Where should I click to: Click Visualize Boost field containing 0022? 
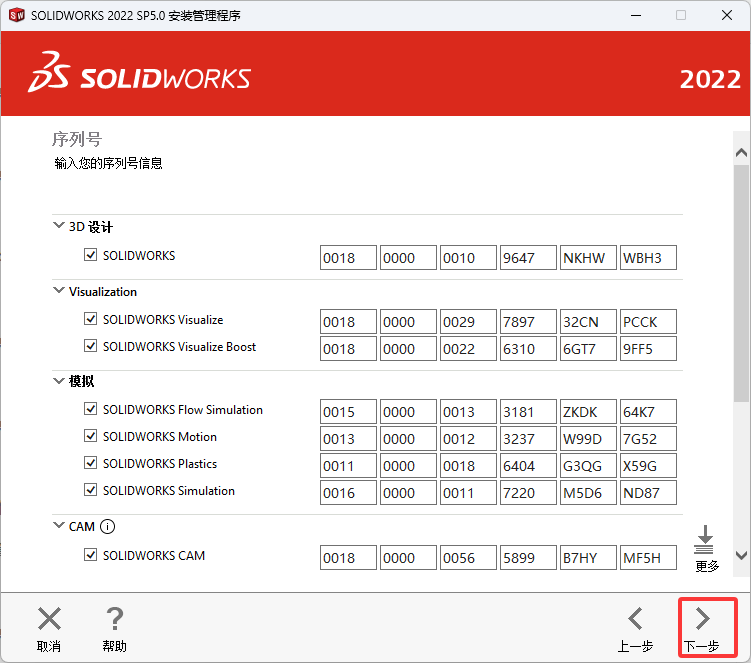coord(468,348)
